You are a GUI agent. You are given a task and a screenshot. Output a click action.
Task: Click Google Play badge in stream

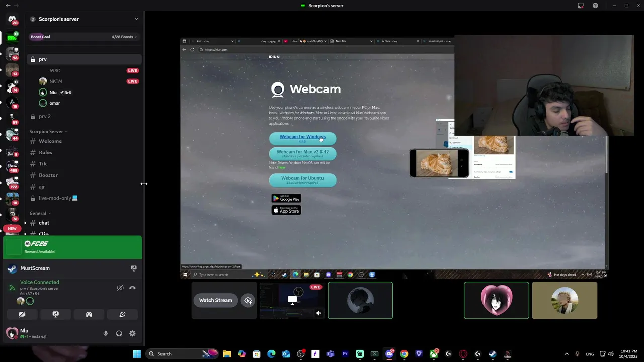(286, 198)
